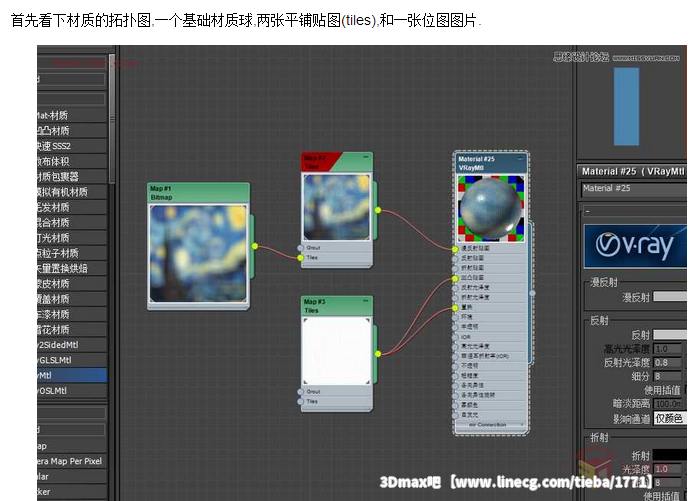Click the 反射 reflection color swatch
Image resolution: width=692 pixels, height=501 pixels.
pyautogui.click(x=670, y=335)
